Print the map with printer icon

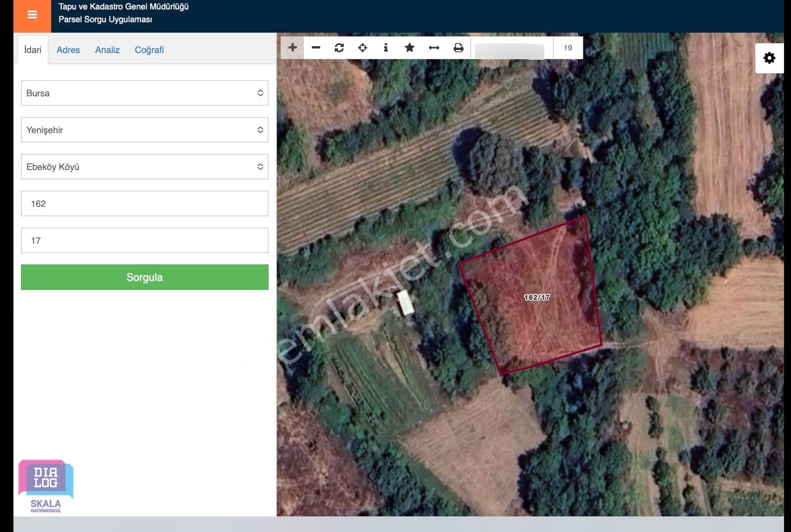pyautogui.click(x=458, y=47)
